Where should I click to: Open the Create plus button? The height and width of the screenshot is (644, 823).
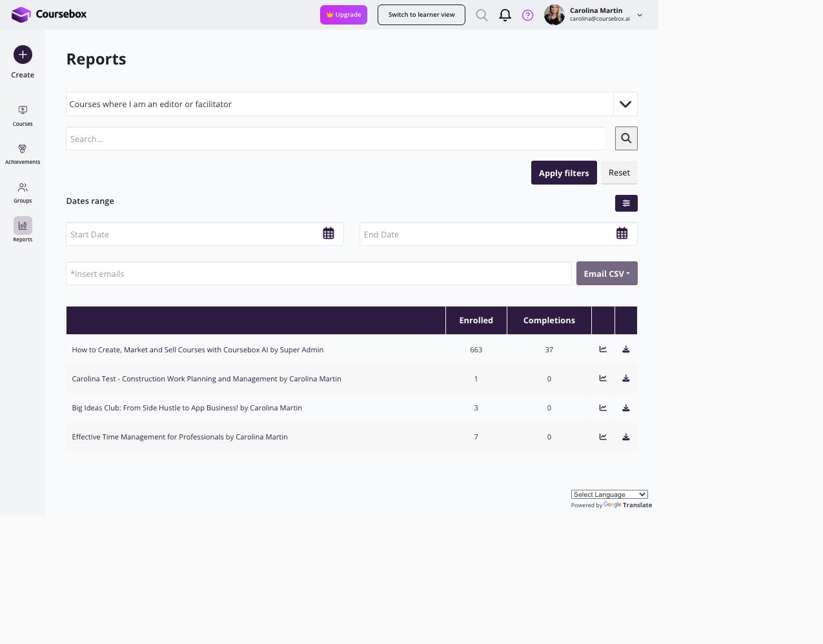tap(23, 55)
